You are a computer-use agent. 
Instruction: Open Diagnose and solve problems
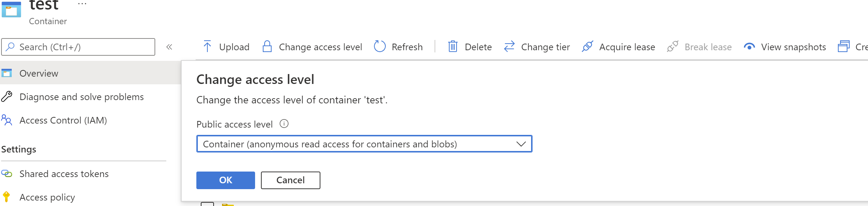pyautogui.click(x=81, y=97)
